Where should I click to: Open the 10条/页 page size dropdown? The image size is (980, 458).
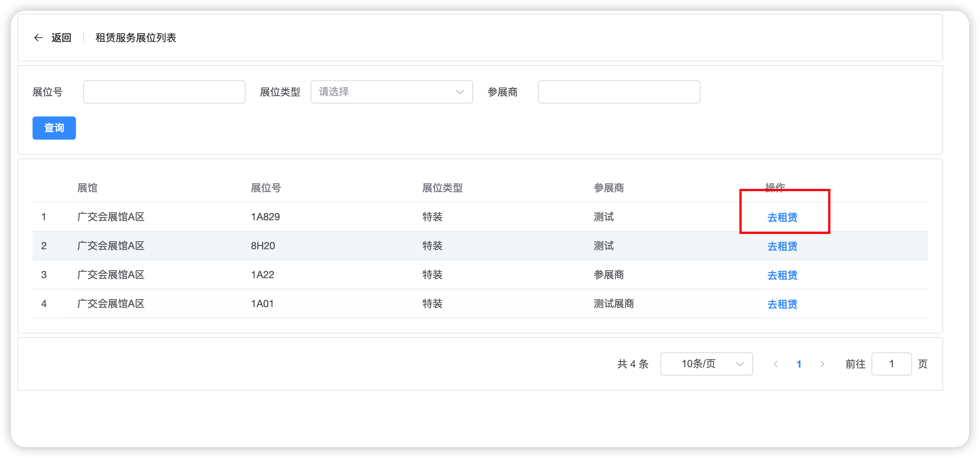706,364
